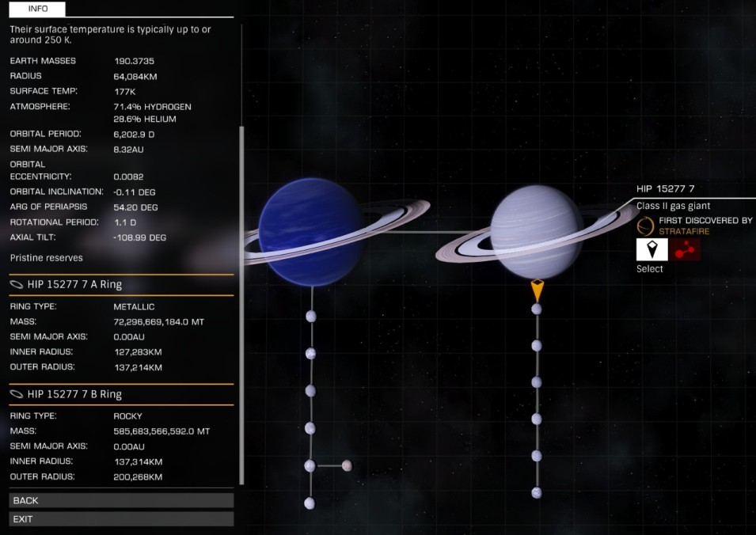Click the rotational period value 1.1 D

(125, 222)
